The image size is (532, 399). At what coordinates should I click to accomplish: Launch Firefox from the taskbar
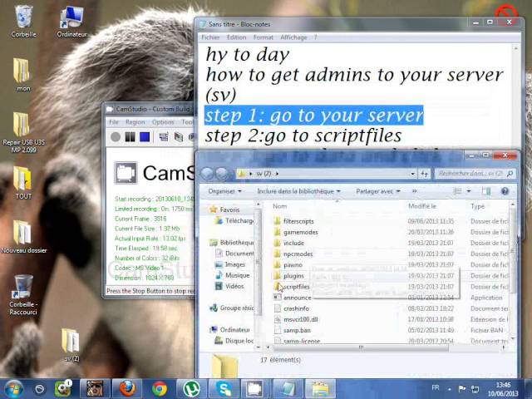point(127,389)
